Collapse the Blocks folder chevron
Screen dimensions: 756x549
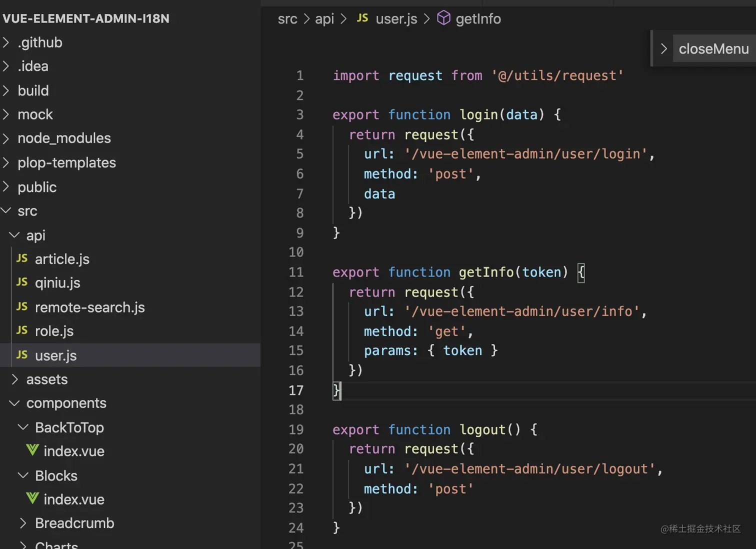23,475
